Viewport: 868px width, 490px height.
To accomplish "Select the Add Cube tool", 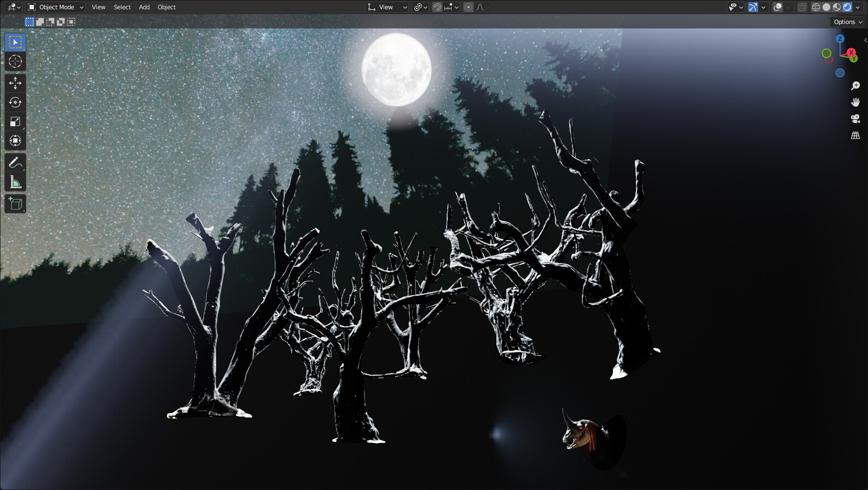I will (x=15, y=204).
